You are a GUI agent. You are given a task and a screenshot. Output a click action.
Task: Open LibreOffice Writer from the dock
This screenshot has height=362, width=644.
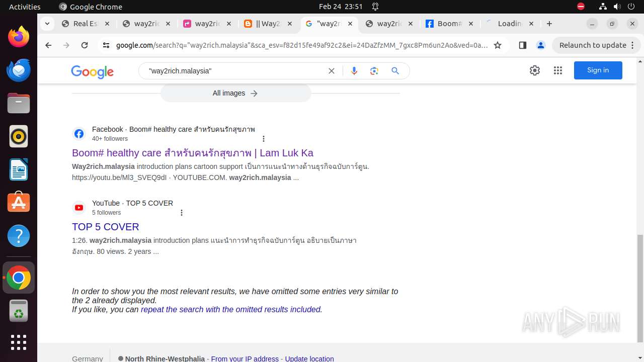(19, 169)
